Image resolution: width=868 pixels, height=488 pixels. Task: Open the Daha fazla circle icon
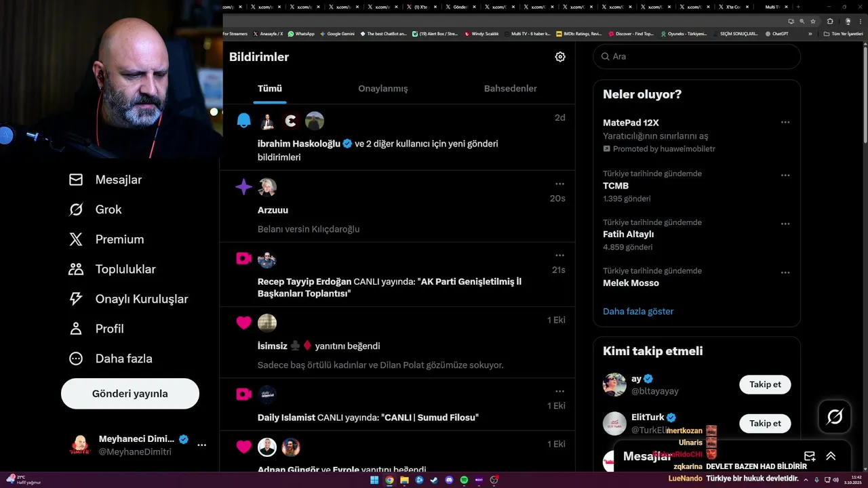pos(76,359)
